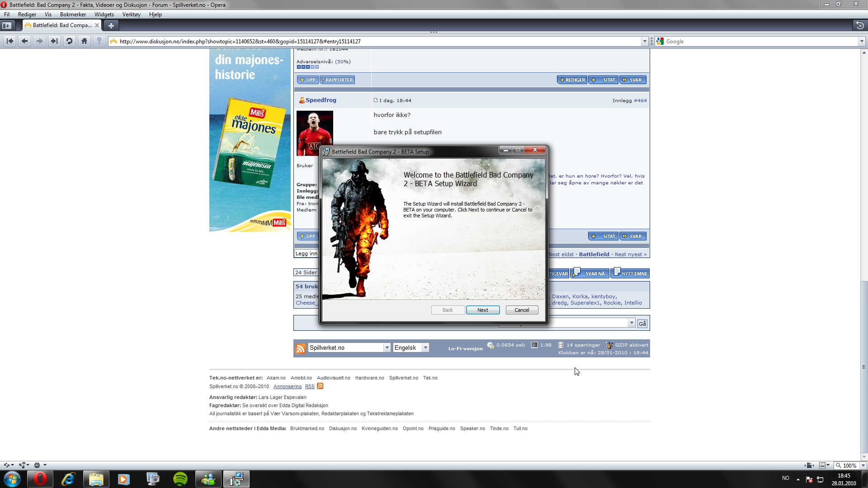Reload the current page
Image resolution: width=868 pixels, height=488 pixels.
69,41
